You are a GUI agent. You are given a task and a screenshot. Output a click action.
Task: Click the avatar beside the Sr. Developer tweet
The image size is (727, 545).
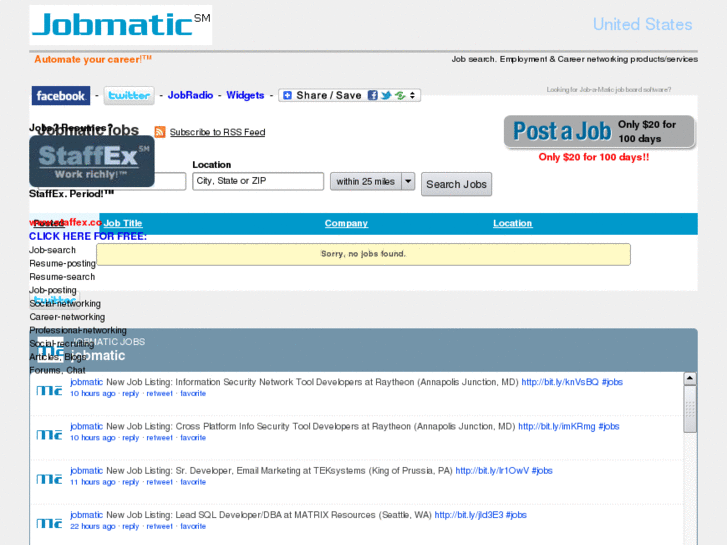(x=49, y=479)
